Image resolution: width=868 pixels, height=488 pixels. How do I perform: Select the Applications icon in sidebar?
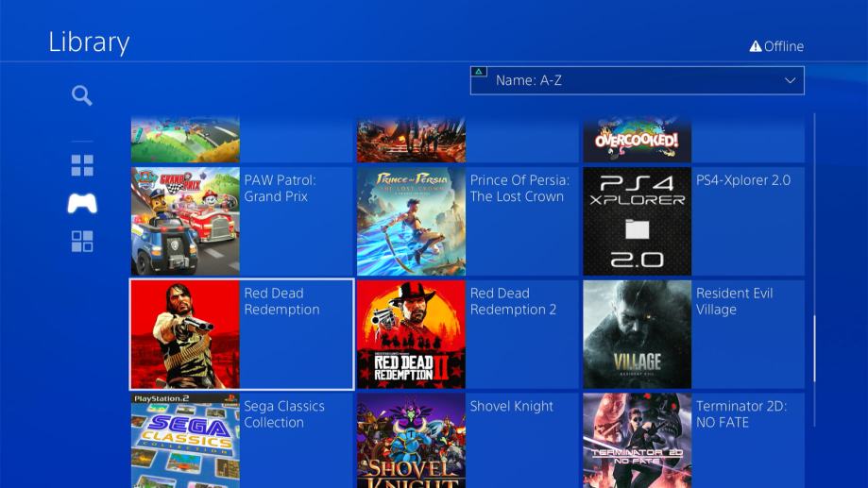tap(82, 242)
